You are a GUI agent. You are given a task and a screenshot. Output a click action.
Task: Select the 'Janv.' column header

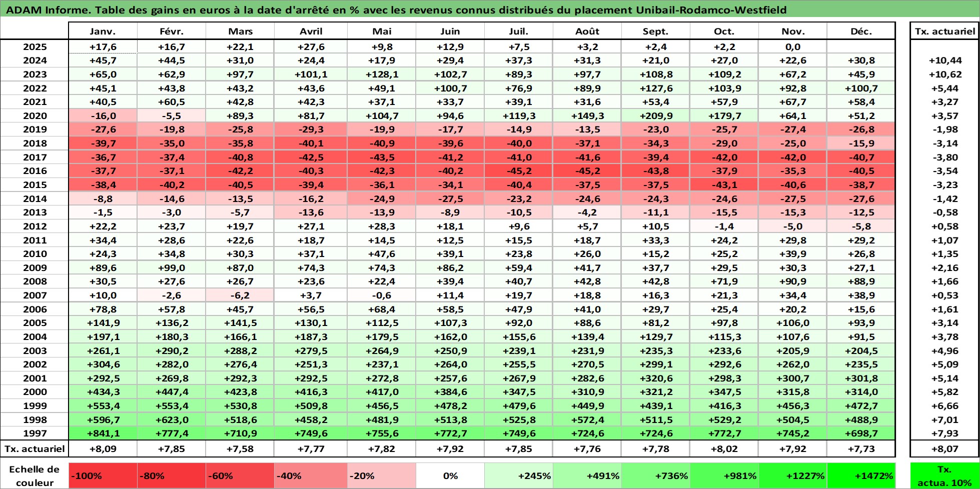103,31
